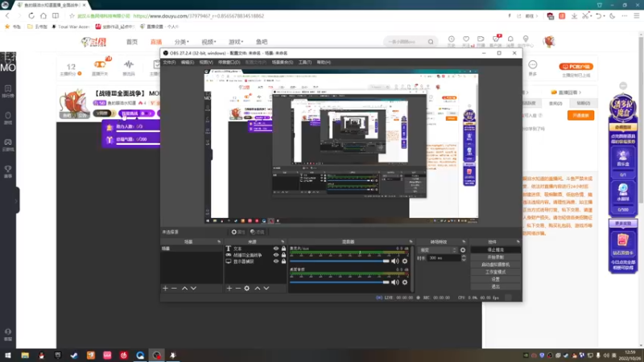Image resolution: width=644 pixels, height=362 pixels.
Task: Move source up with Sources up arrow
Action: [x=258, y=289]
